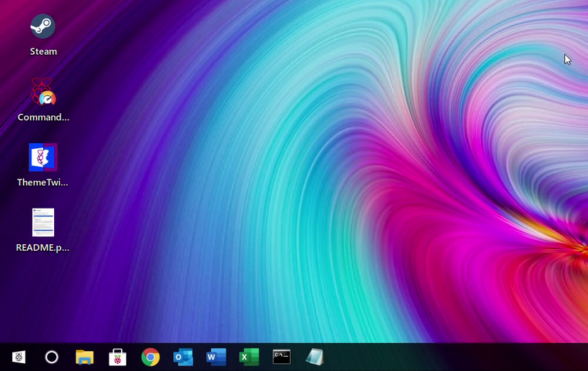Viewport: 588px width, 371px height.
Task: Click the "Command..." shortcut name label
Action: 43,117
